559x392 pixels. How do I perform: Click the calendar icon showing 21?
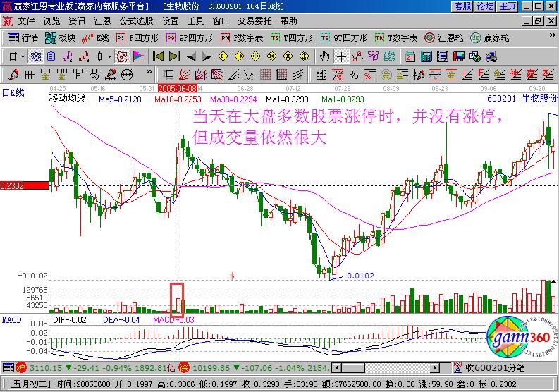pyautogui.click(x=409, y=56)
